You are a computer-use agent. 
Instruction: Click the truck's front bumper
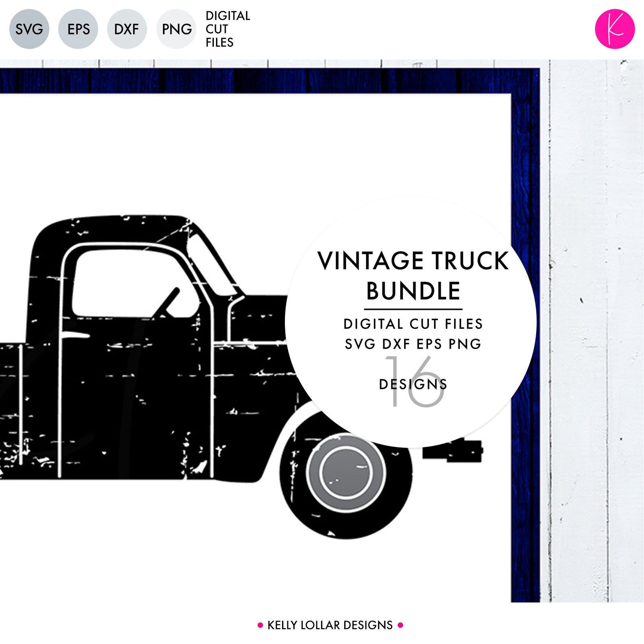pos(453,452)
